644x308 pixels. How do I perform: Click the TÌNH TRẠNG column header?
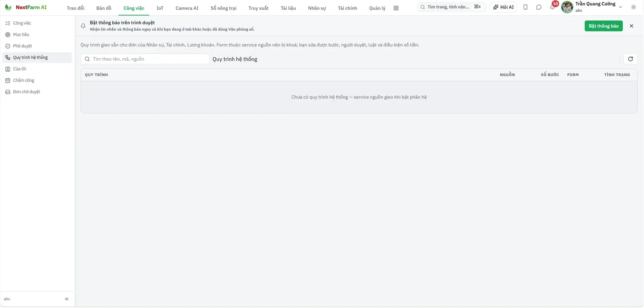617,75
